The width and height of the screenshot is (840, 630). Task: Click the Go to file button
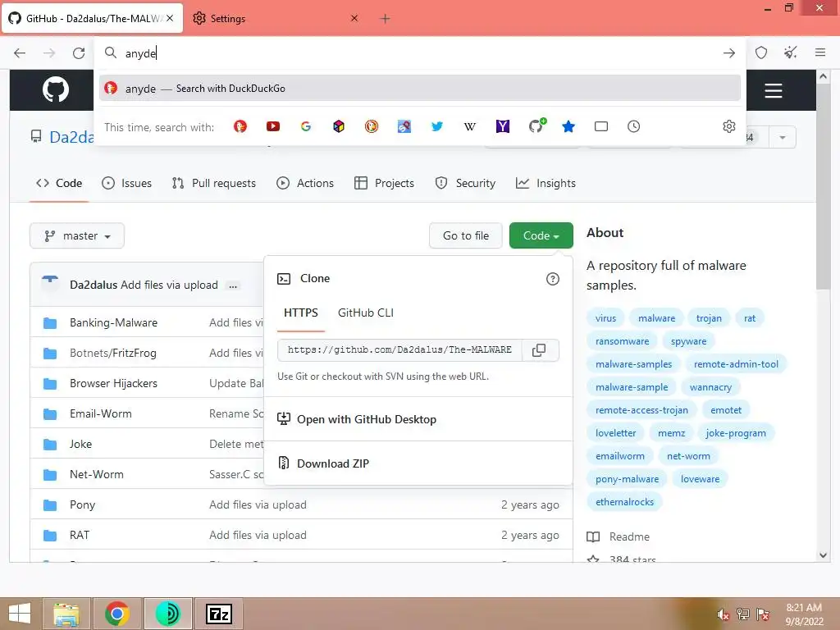(466, 235)
